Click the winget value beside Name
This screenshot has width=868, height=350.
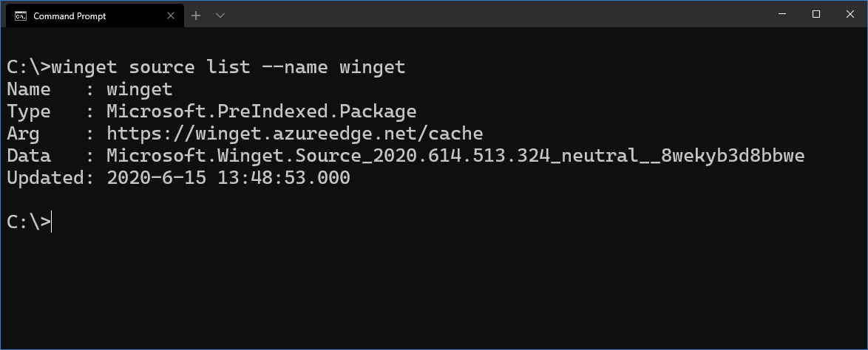(x=140, y=89)
